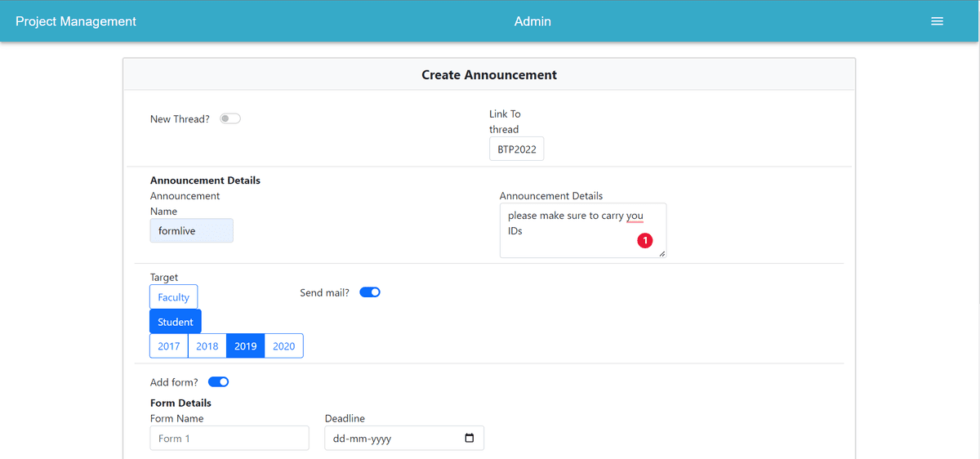Choose the 2018 batch year
Viewport: 980px width, 459px height.
[207, 346]
